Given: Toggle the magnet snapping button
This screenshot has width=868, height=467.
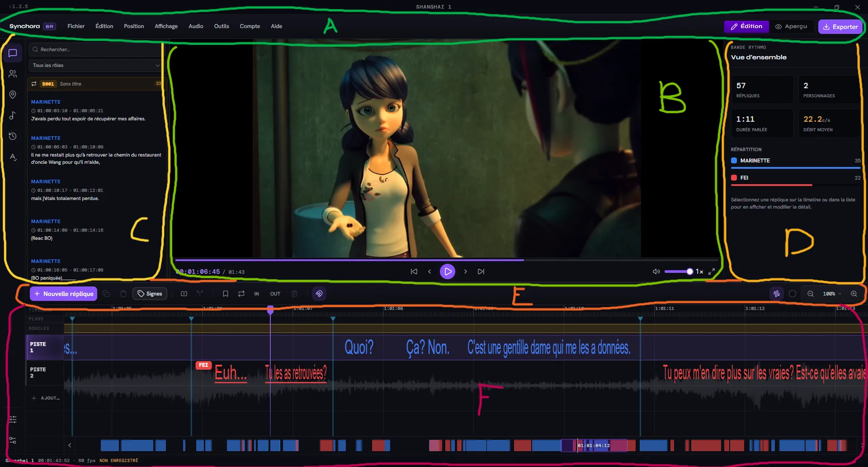Looking at the screenshot, I should pyautogui.click(x=319, y=294).
